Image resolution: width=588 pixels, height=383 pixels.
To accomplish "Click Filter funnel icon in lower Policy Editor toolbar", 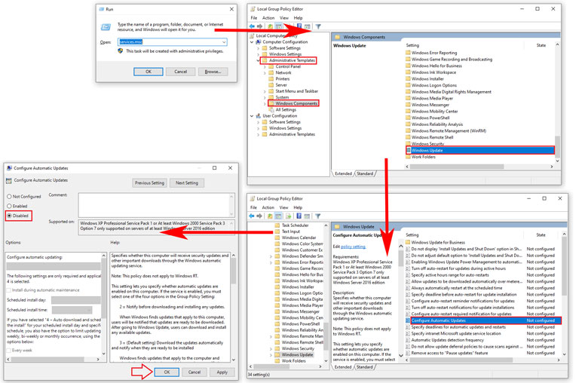I will click(x=317, y=216).
